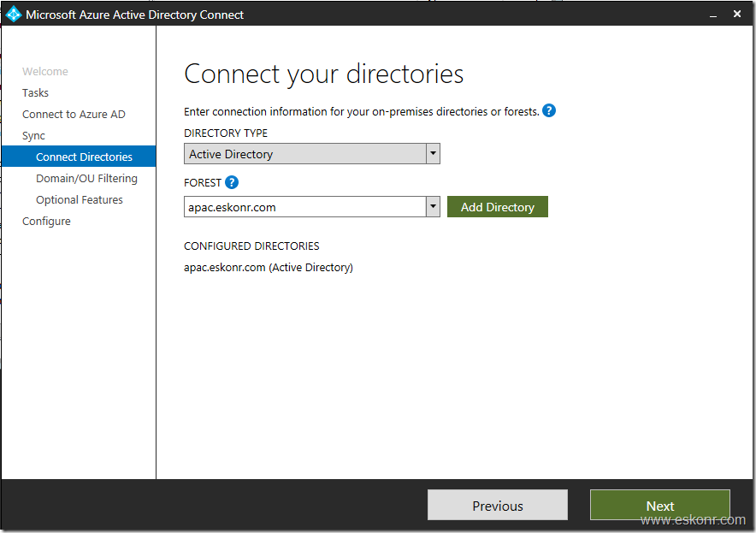Navigate to the Connect to Azure AD step

tap(74, 114)
